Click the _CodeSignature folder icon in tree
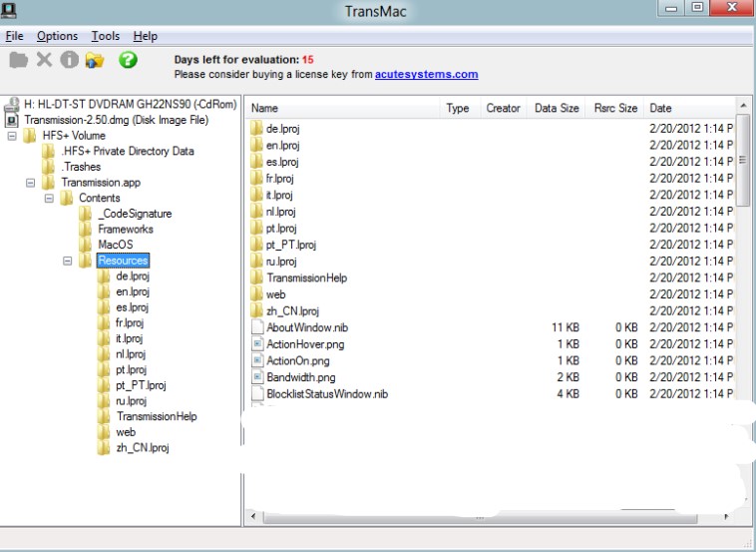The width and height of the screenshot is (756, 552). 86,214
